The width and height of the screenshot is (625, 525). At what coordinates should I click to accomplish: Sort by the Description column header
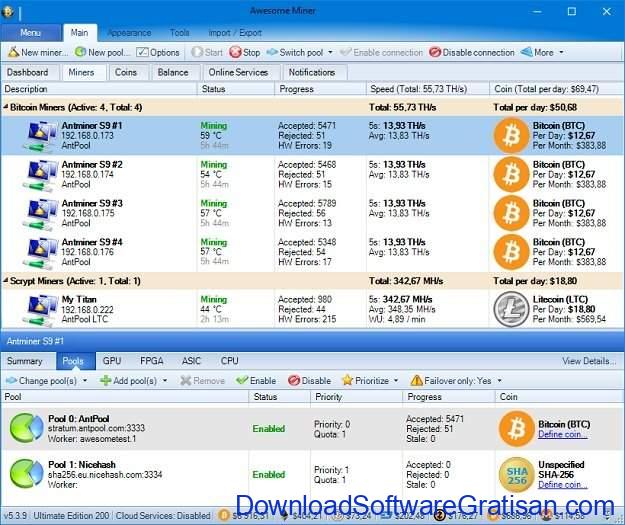(99, 89)
